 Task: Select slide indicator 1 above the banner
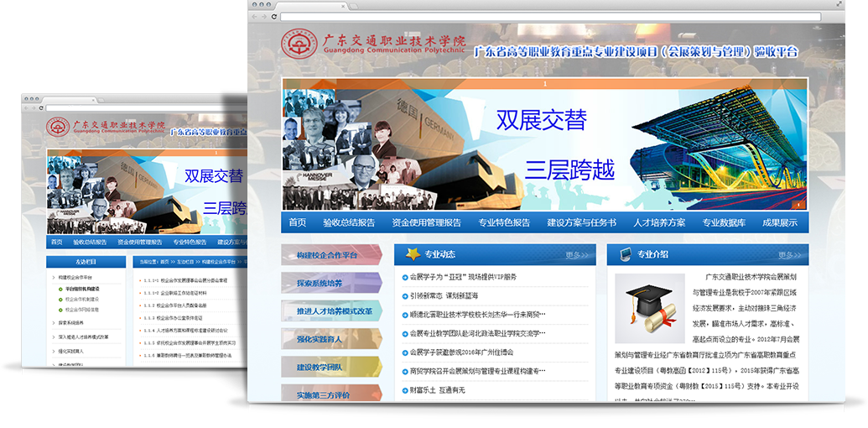(545, 84)
